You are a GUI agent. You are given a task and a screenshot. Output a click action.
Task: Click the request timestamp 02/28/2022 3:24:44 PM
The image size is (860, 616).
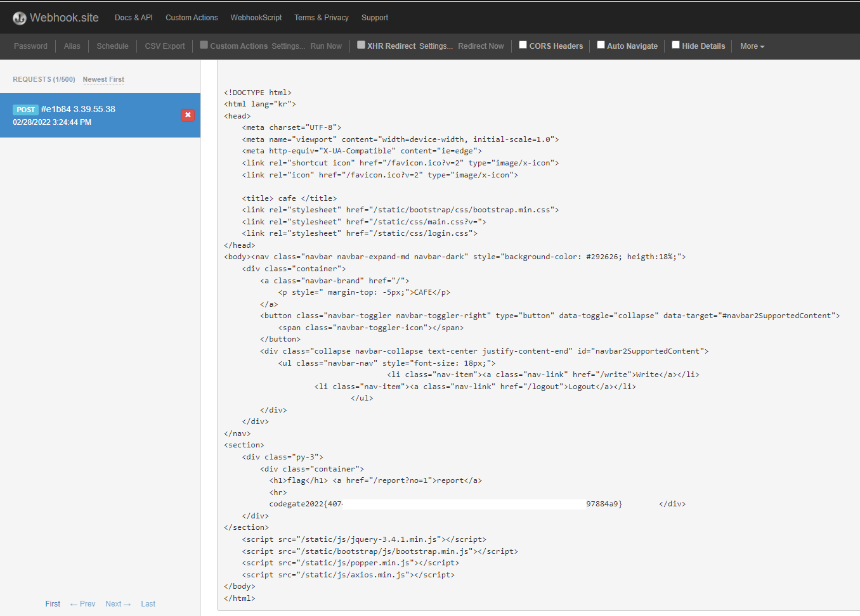tap(52, 122)
